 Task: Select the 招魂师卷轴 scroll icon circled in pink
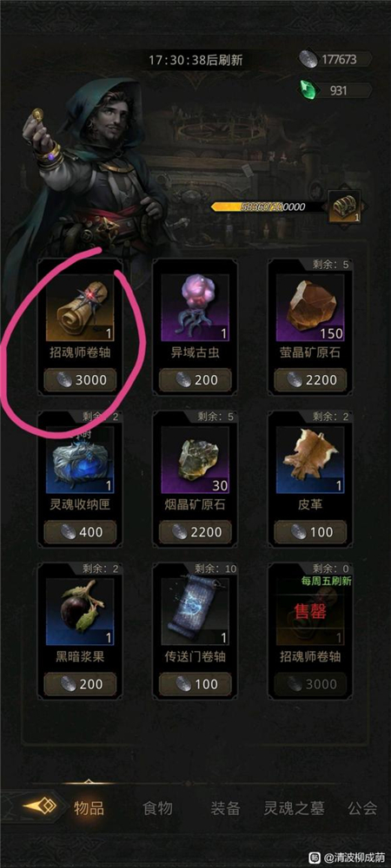[x=80, y=307]
